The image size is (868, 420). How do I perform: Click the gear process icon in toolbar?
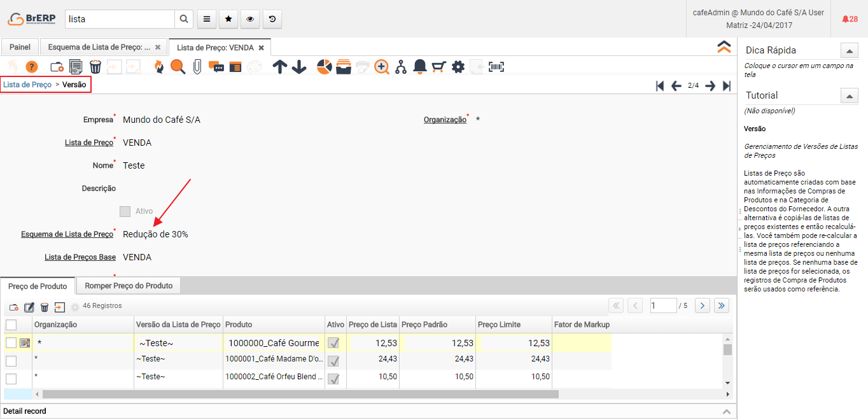pos(458,67)
